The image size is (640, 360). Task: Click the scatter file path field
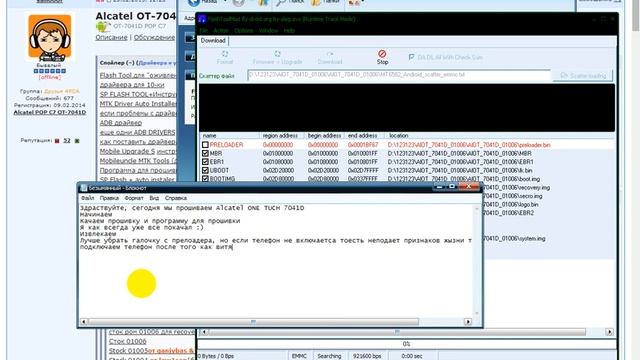pyautogui.click(x=399, y=75)
